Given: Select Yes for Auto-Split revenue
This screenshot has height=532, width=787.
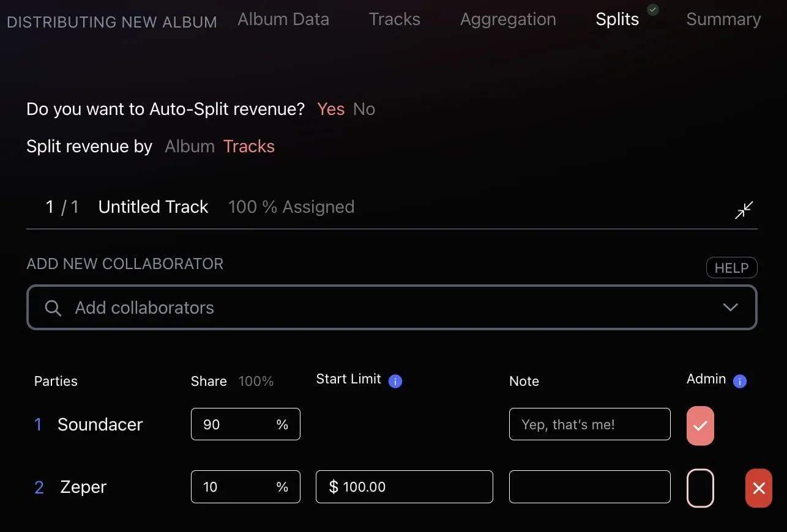Looking at the screenshot, I should pyautogui.click(x=331, y=109).
